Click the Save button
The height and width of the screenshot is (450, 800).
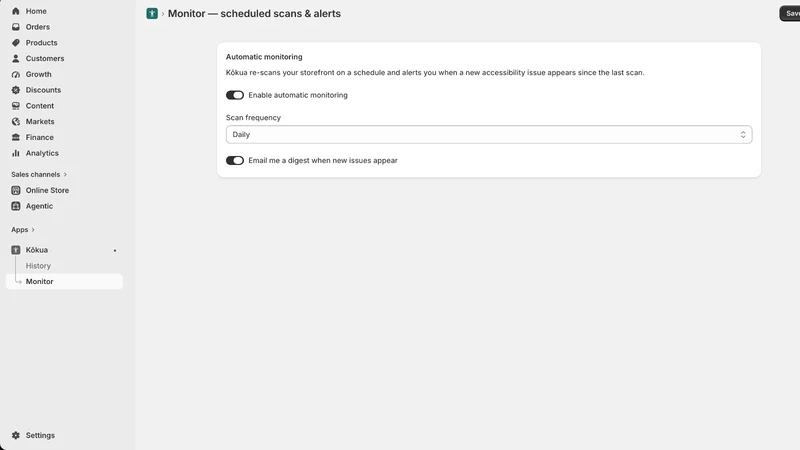click(790, 14)
